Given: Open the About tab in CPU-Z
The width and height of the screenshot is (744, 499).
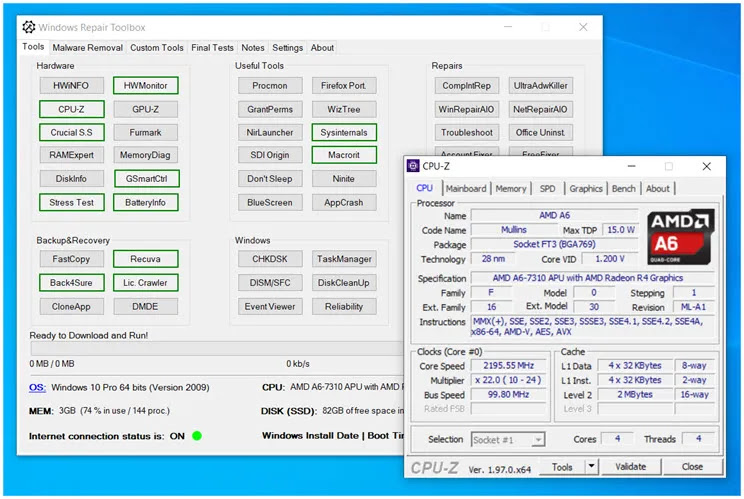Looking at the screenshot, I should point(658,188).
